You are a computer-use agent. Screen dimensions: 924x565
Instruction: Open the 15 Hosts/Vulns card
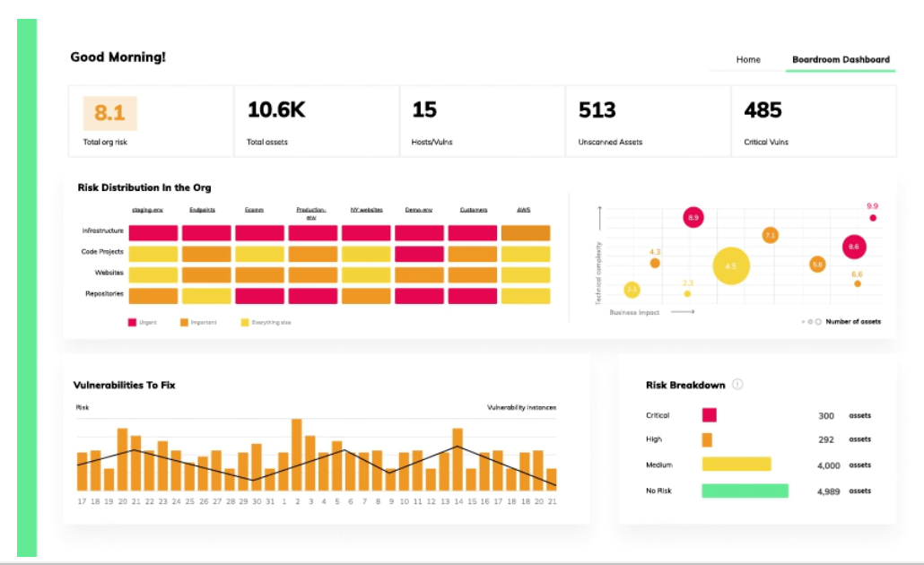(x=482, y=121)
